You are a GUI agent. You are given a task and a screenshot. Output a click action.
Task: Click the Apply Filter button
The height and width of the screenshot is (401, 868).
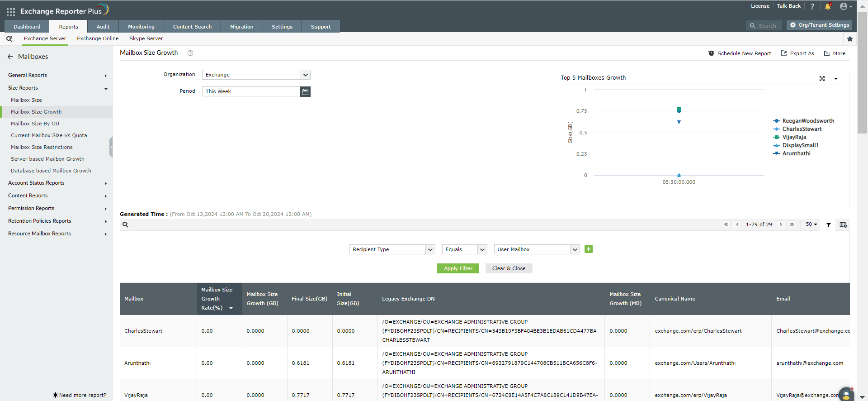(x=458, y=268)
